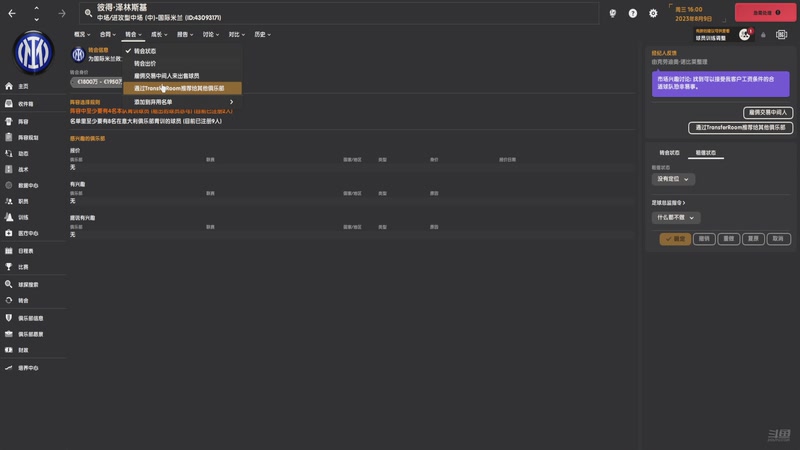The image size is (800, 450).
Task: Expand the 成长 development dropdown menu
Action: [x=159, y=34]
